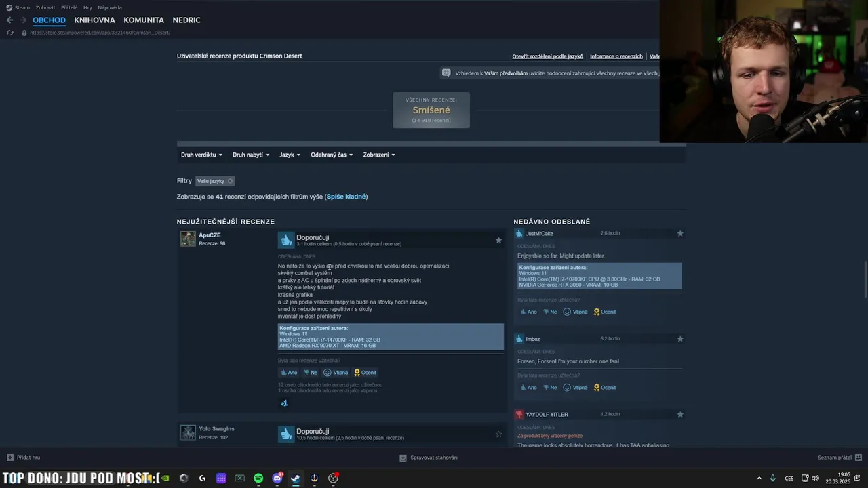Open Spotify from the taskbar
This screenshot has height=488, width=868.
[x=258, y=478]
